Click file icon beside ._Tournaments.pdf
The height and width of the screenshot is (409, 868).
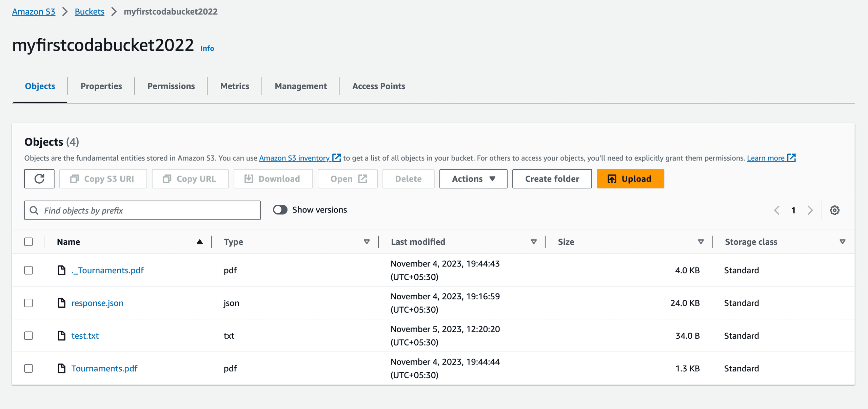click(61, 270)
